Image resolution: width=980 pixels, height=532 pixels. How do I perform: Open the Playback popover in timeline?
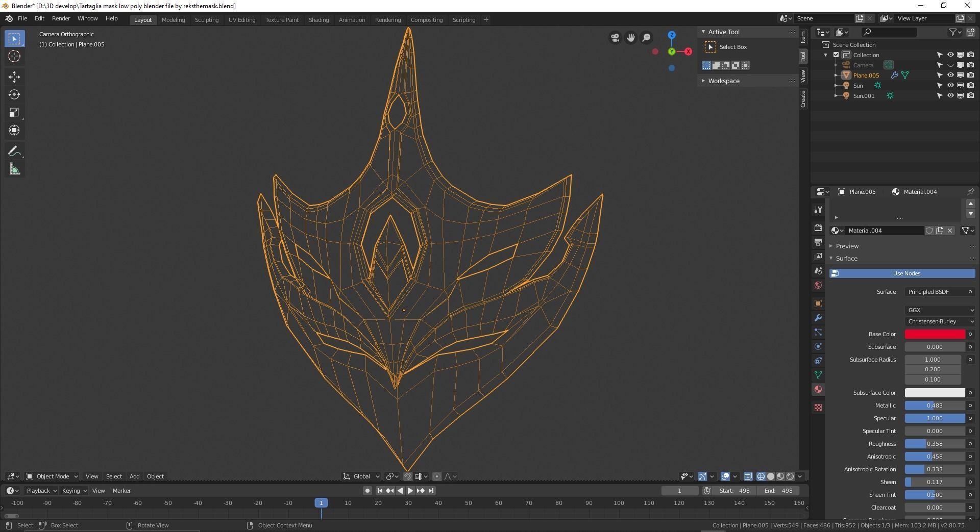pyautogui.click(x=41, y=491)
